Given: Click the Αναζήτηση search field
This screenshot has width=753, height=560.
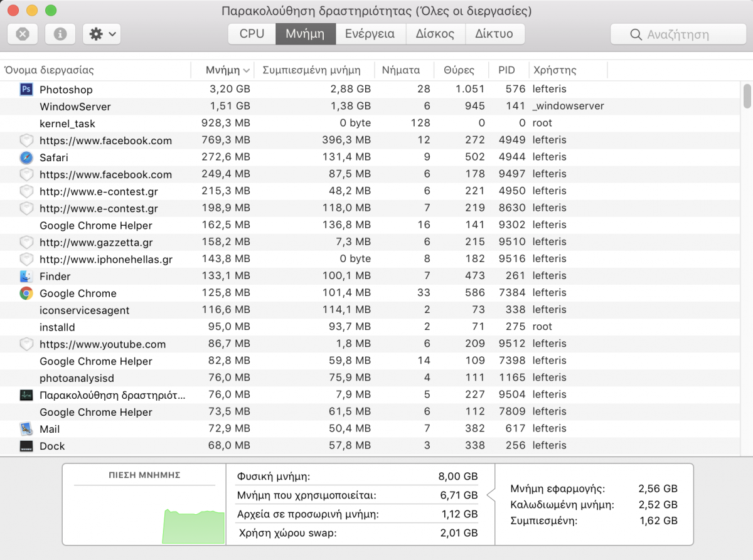Looking at the screenshot, I should tap(679, 34).
